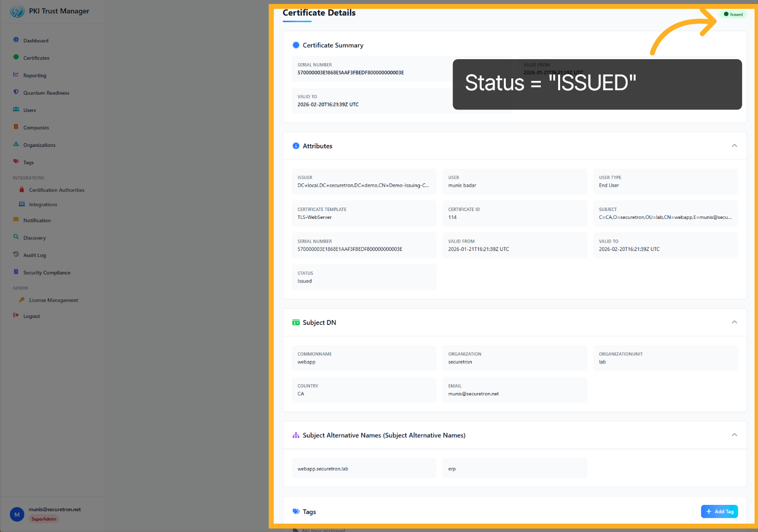Screen dimensions: 758x532
Task: Collapse the Subject DN section chevron
Action: (x=734, y=322)
